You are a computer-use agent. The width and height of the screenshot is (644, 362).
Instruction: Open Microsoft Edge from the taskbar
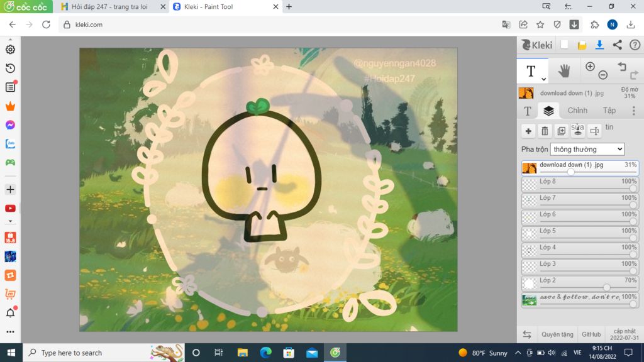click(x=266, y=353)
